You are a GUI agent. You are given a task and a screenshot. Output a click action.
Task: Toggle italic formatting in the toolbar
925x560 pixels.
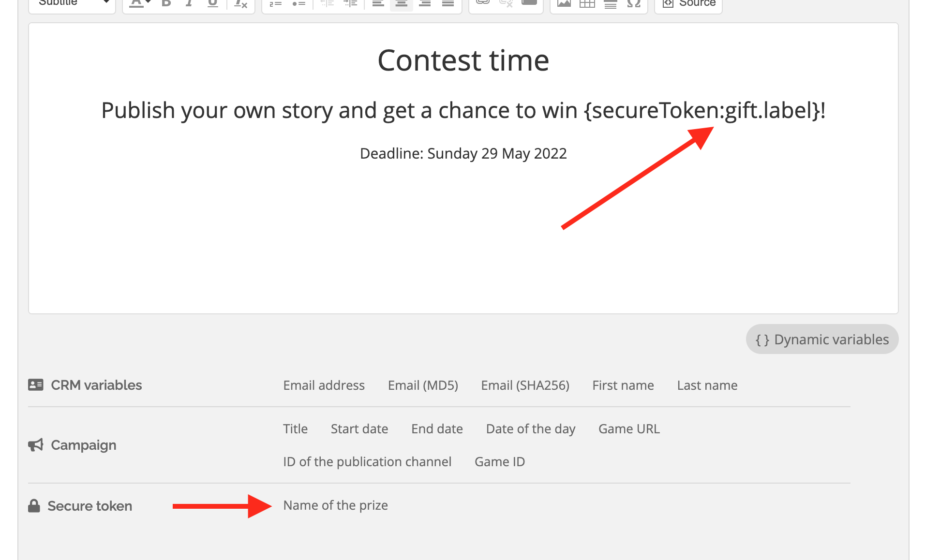click(x=189, y=3)
